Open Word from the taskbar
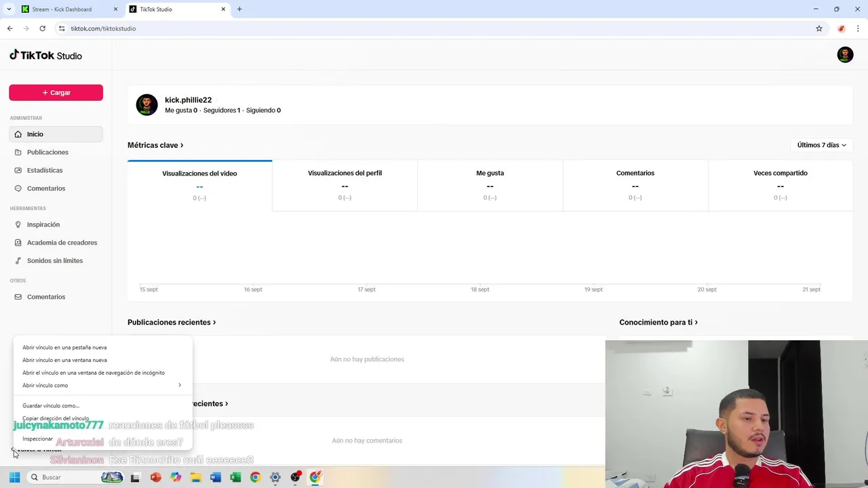This screenshot has height=488, width=868. pyautogui.click(x=216, y=477)
